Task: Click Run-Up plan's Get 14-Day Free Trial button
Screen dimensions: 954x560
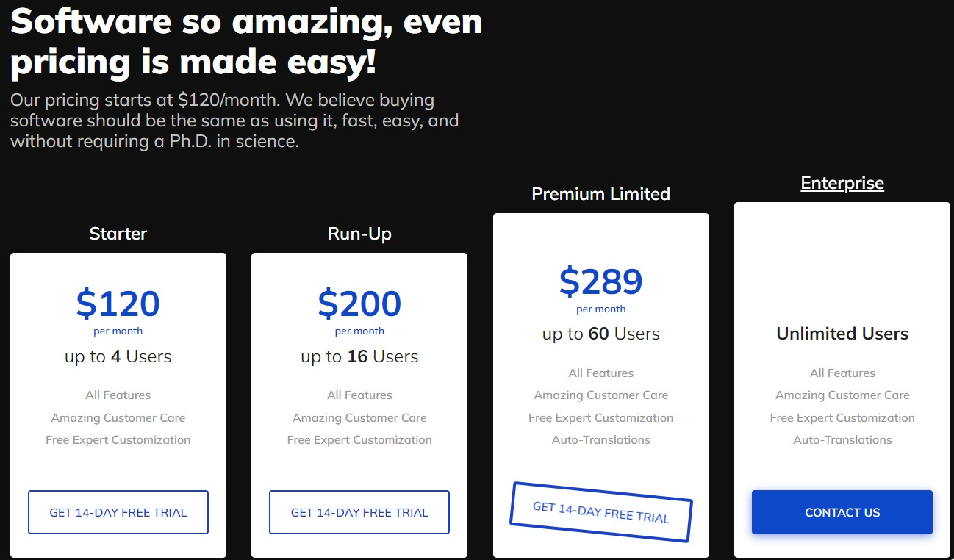Action: (x=359, y=512)
